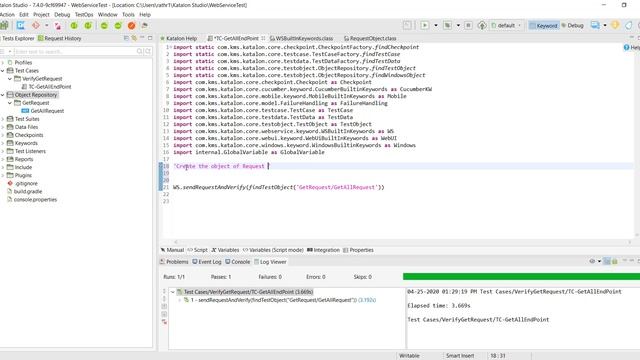The image size is (640, 360).
Task: Click the blue save icon in toolbar
Action: pyautogui.click(x=20, y=25)
